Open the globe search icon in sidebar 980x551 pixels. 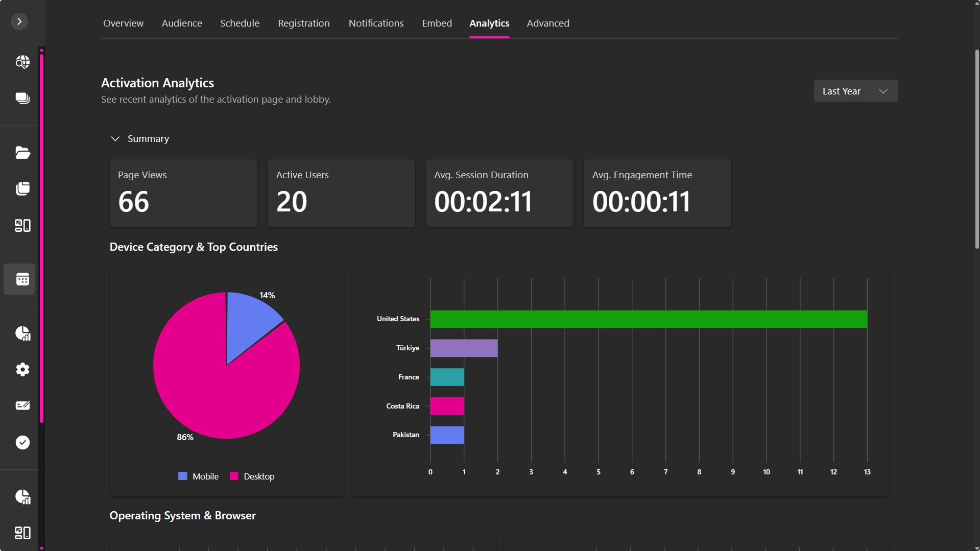tap(22, 62)
